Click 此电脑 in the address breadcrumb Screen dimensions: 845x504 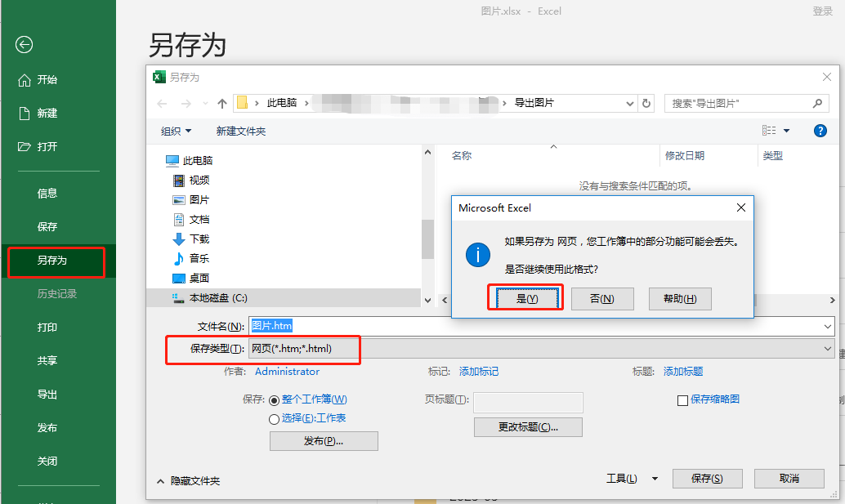(x=282, y=103)
